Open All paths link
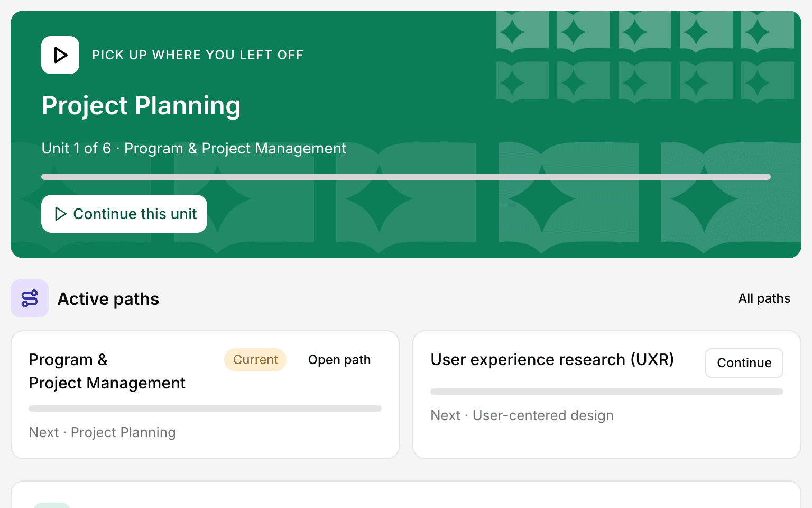Image resolution: width=812 pixels, height=508 pixels. click(x=764, y=298)
